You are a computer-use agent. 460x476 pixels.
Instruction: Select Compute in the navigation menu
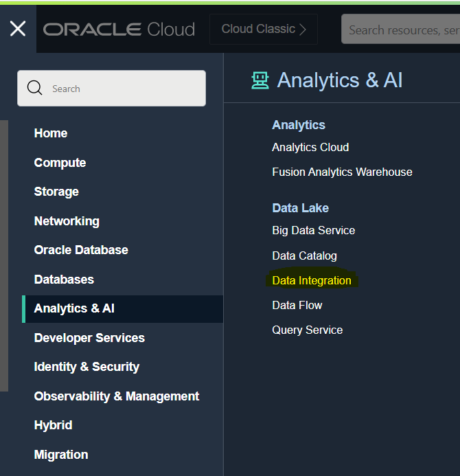pyautogui.click(x=60, y=163)
